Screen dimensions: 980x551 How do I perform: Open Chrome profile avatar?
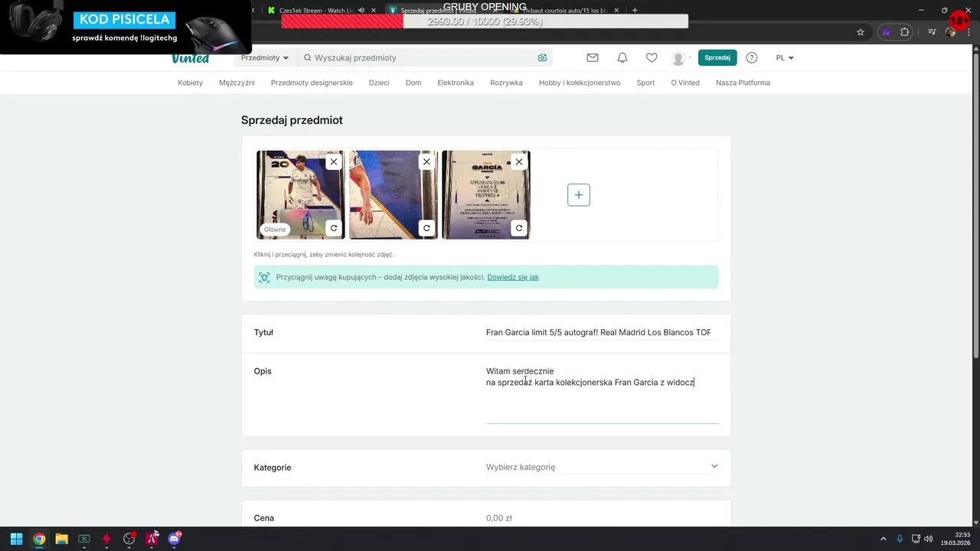951,32
